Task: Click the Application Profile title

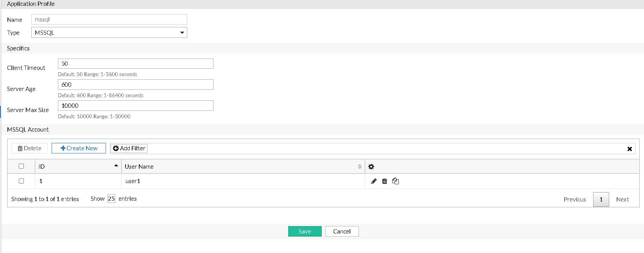Action: point(31,4)
